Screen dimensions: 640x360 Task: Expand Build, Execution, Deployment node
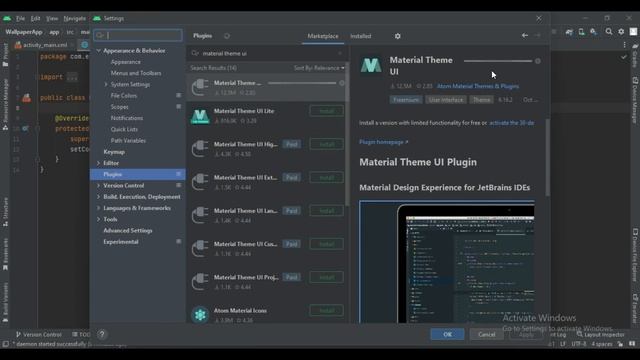pos(98,197)
